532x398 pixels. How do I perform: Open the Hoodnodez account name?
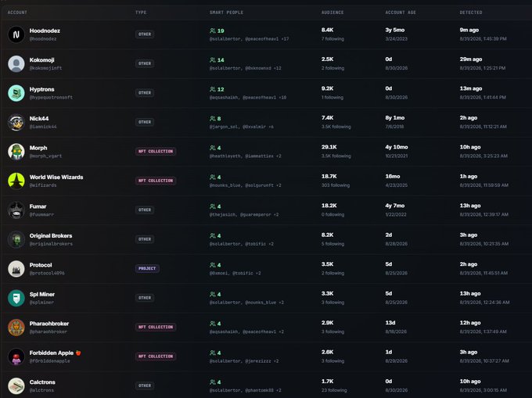pos(45,30)
